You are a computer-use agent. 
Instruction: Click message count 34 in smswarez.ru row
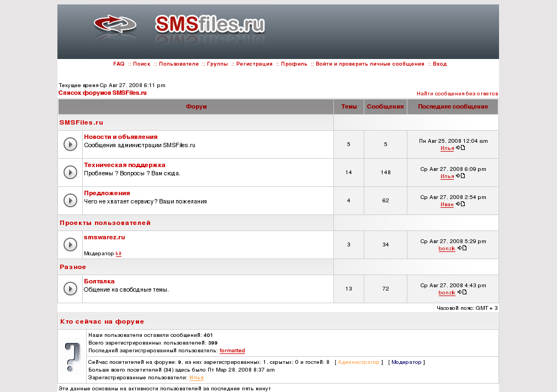[x=385, y=244]
